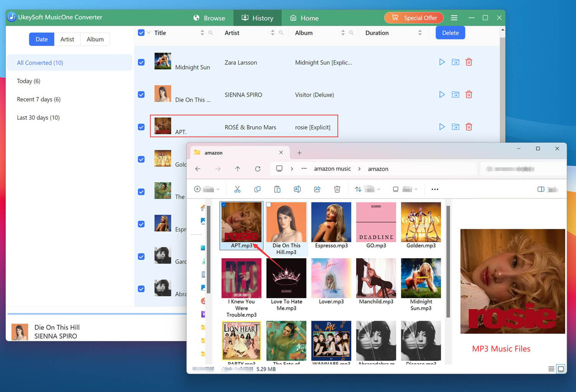Uncheck the Midnight Sun checkbox
Image resolution: width=576 pixels, height=392 pixels.
[x=141, y=62]
